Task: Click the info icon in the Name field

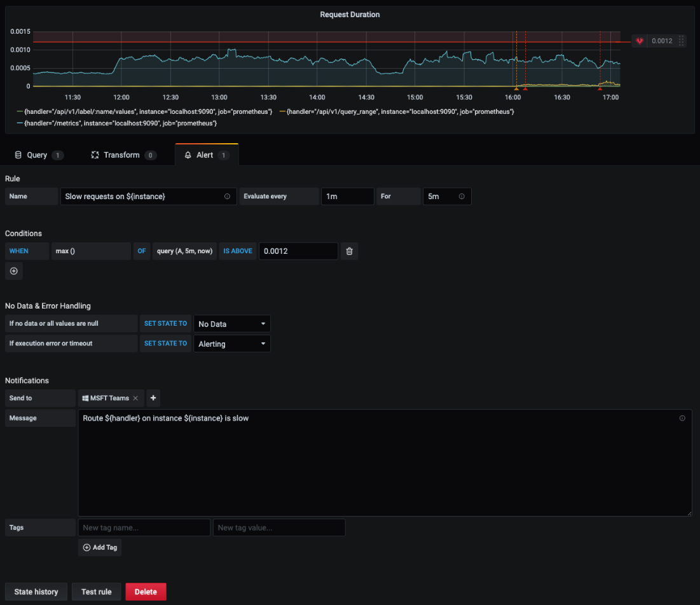Action: 227,196
